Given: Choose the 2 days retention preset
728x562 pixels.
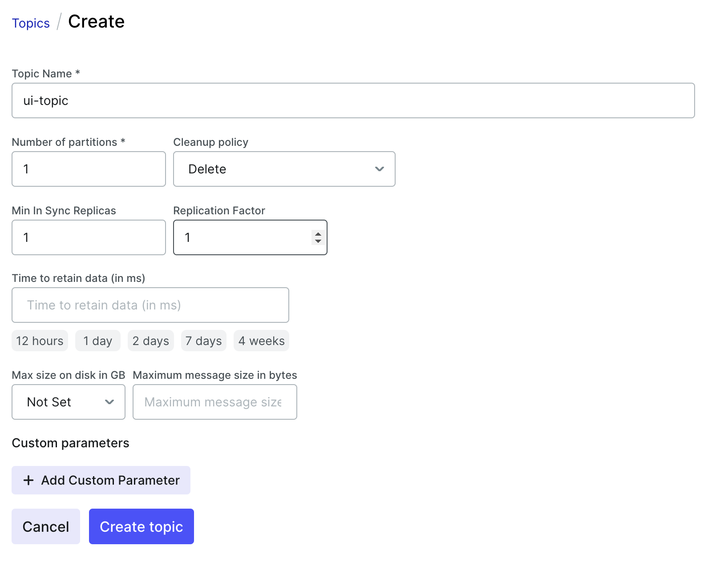Looking at the screenshot, I should click(151, 341).
